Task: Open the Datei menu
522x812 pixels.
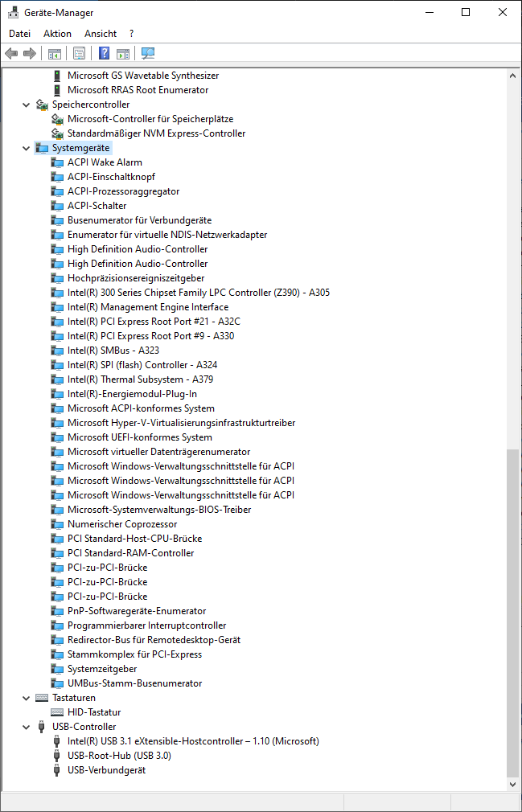Action: tap(20, 34)
